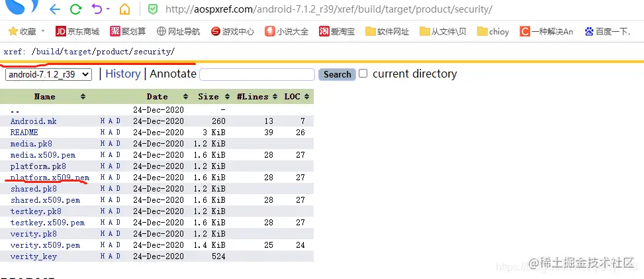Image resolution: width=644 pixels, height=279 pixels.
Task: Open the 爱淘宝 bookmark
Action: click(337, 31)
